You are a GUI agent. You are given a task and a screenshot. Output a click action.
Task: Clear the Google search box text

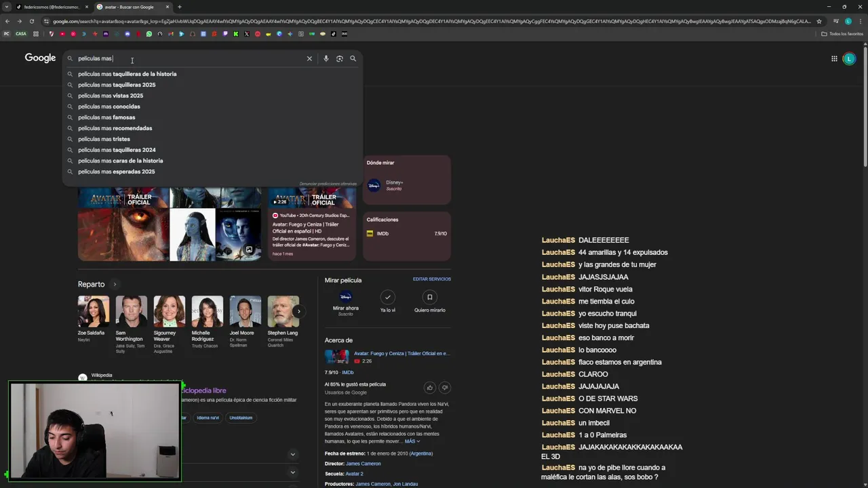309,58
